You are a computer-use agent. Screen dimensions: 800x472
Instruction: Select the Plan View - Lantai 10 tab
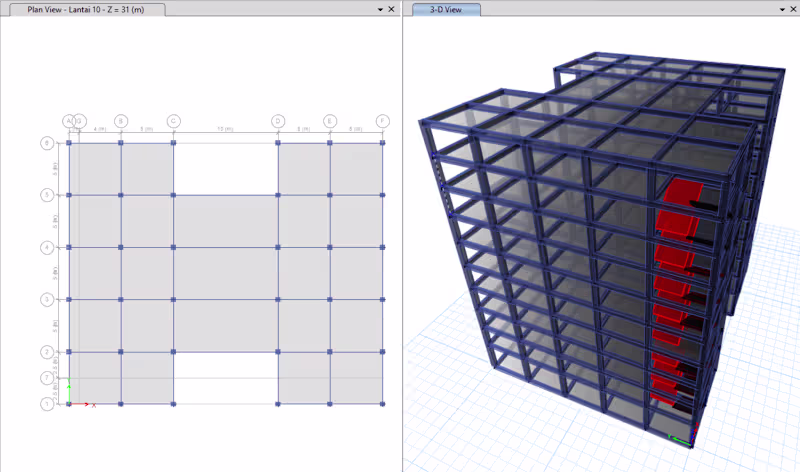coord(87,9)
